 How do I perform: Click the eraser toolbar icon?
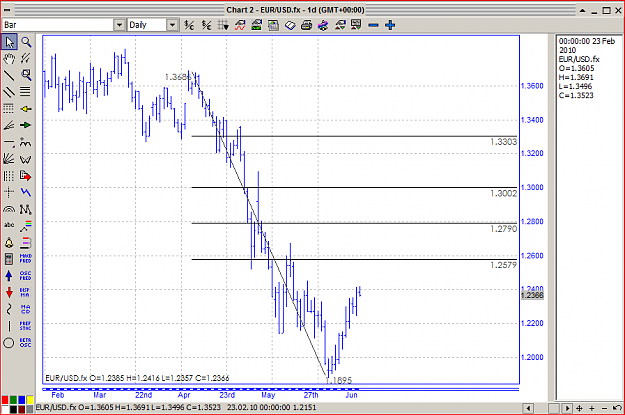[x=290, y=25]
